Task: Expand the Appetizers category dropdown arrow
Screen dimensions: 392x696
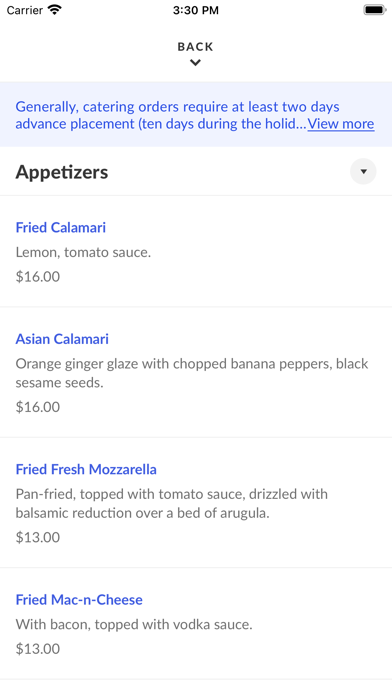Action: click(363, 171)
